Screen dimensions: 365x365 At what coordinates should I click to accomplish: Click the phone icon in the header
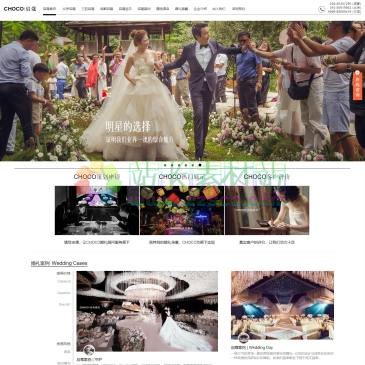[x=322, y=9]
